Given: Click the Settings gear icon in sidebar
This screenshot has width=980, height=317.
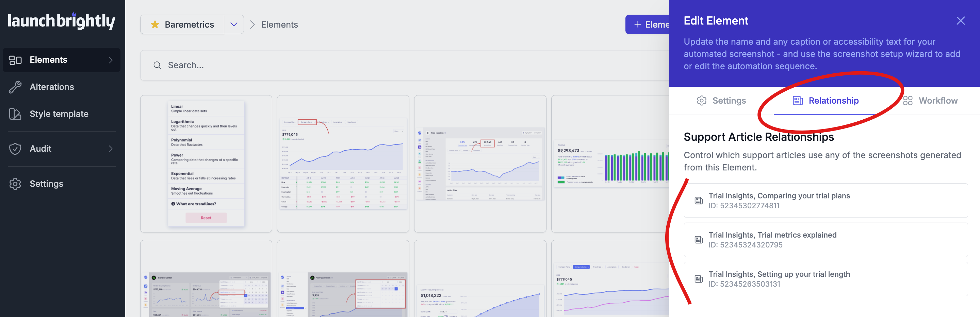Looking at the screenshot, I should [x=15, y=184].
